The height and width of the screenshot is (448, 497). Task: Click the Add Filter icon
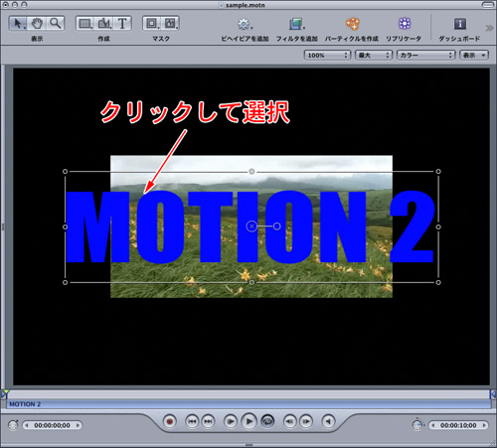click(296, 24)
